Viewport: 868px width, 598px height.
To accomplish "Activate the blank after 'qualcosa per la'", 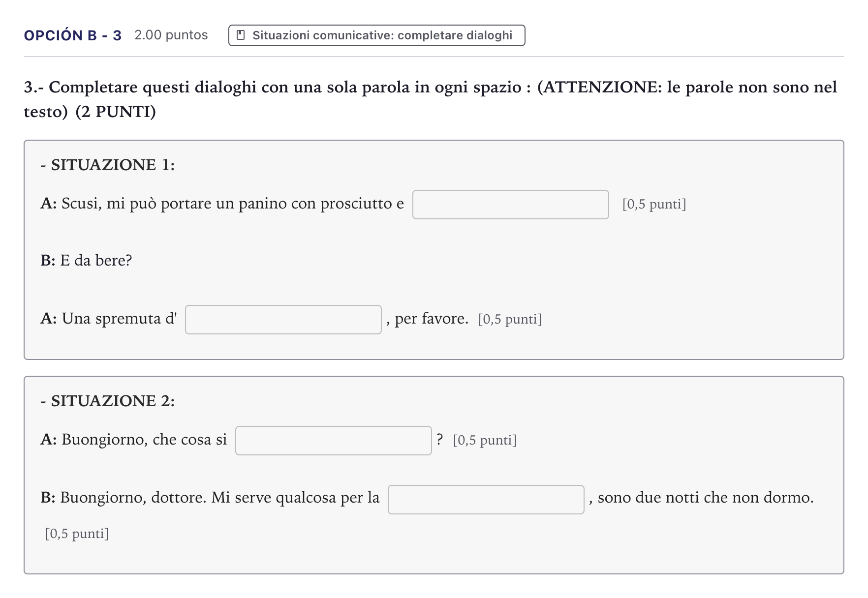I will pos(486,500).
